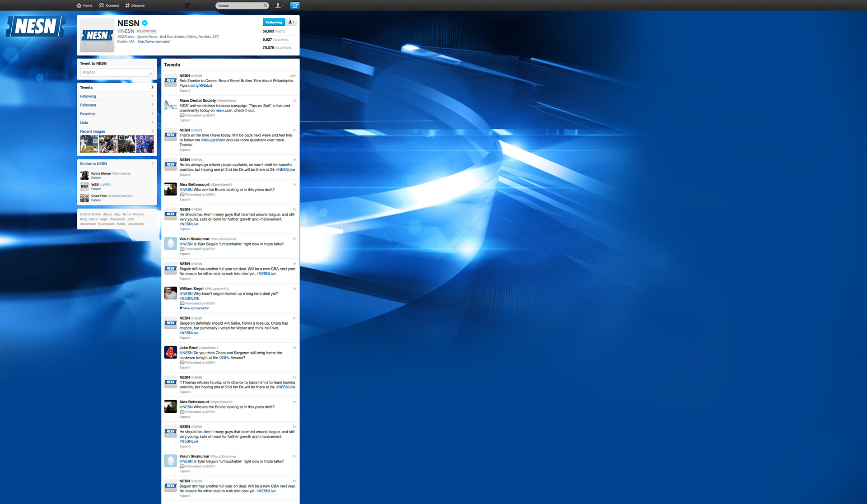
Task: Open the compose new tweet icon
Action: click(295, 5)
